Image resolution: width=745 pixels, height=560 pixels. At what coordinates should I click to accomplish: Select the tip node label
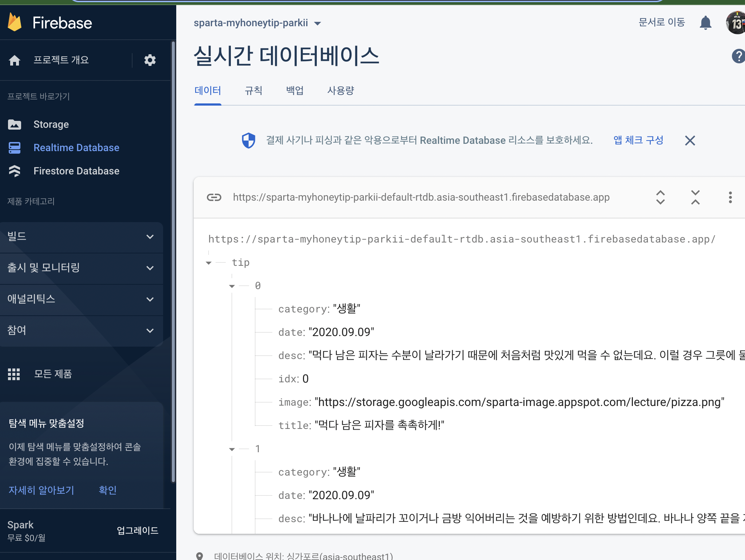tap(241, 263)
